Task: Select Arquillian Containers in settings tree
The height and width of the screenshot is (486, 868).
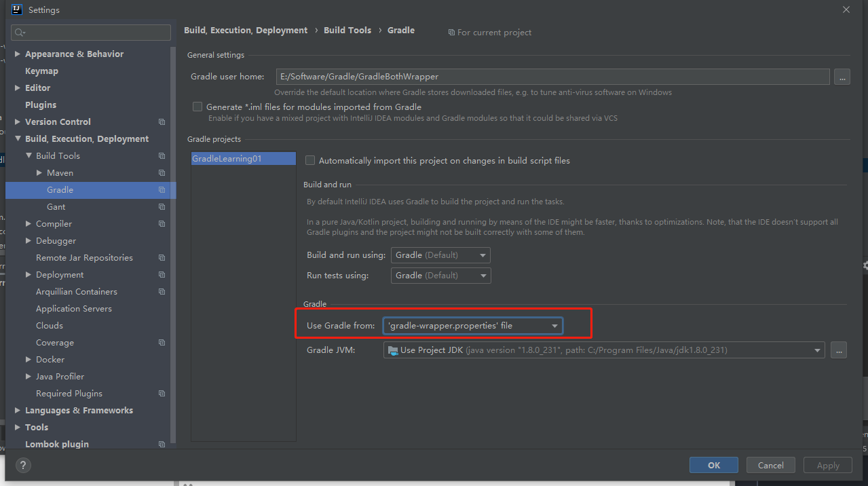Action: (x=77, y=292)
